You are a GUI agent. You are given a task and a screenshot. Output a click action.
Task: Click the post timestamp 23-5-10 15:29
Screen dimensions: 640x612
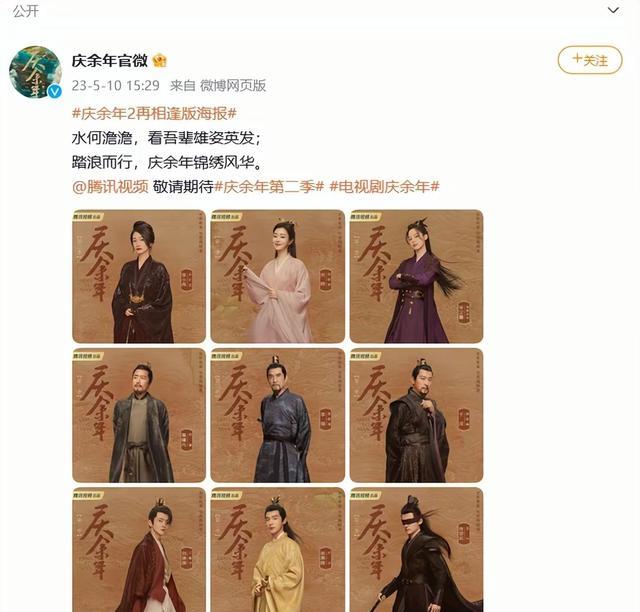(116, 85)
